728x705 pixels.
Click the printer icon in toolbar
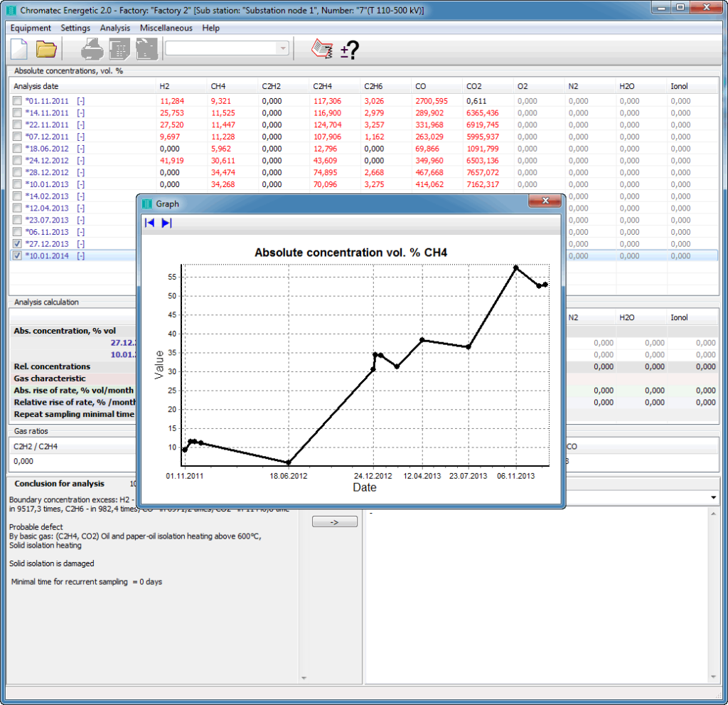coord(92,49)
